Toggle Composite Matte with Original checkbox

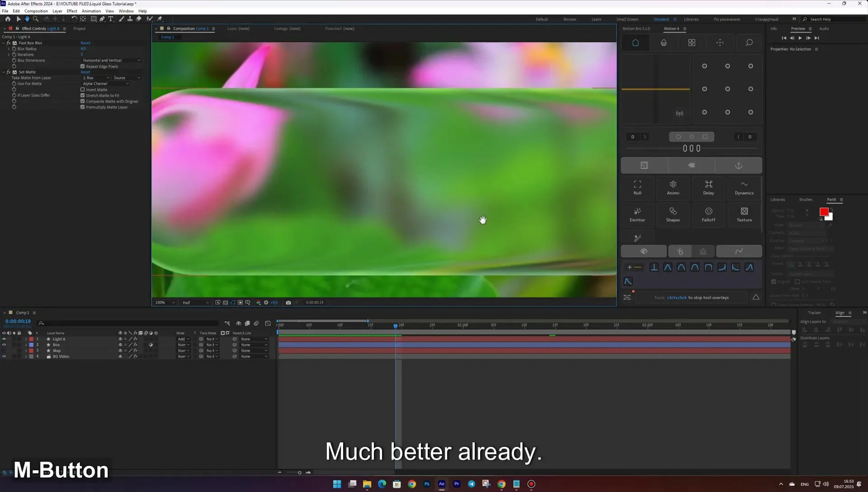coord(83,101)
